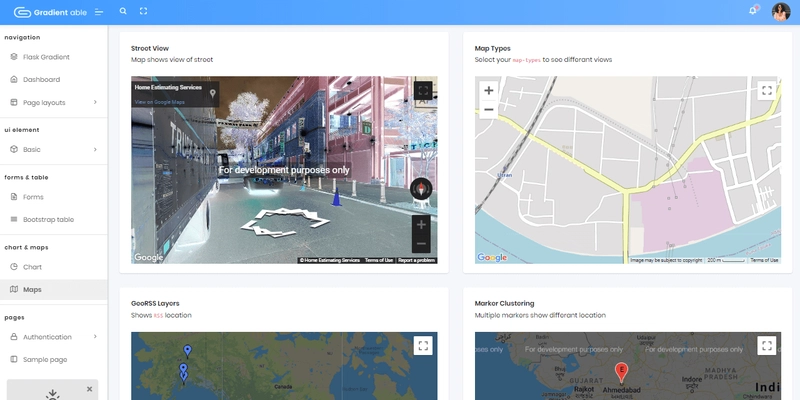The width and height of the screenshot is (800, 400).
Task: Click Street View Terms of Use
Action: pyautogui.click(x=379, y=260)
